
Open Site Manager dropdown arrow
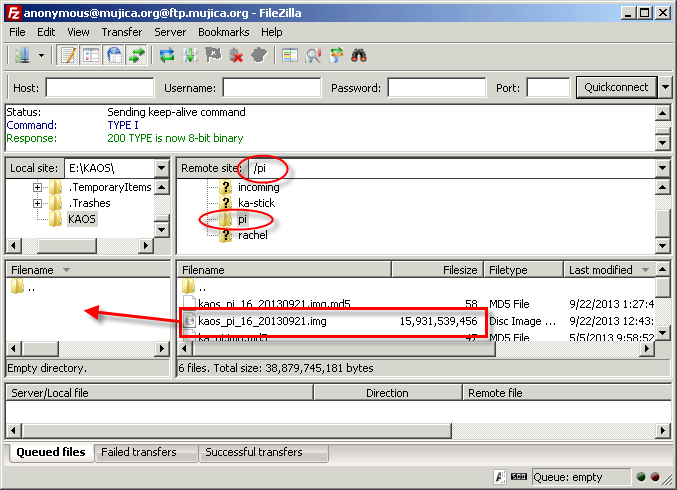(x=41, y=56)
